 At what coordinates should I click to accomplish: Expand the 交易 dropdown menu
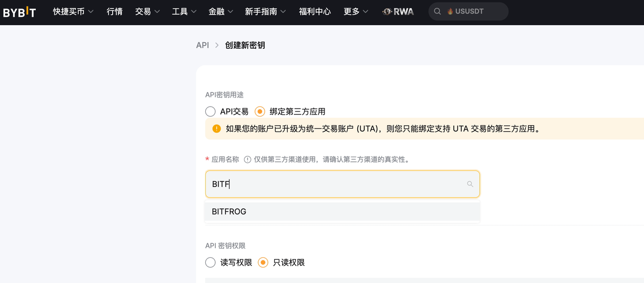coord(147,12)
